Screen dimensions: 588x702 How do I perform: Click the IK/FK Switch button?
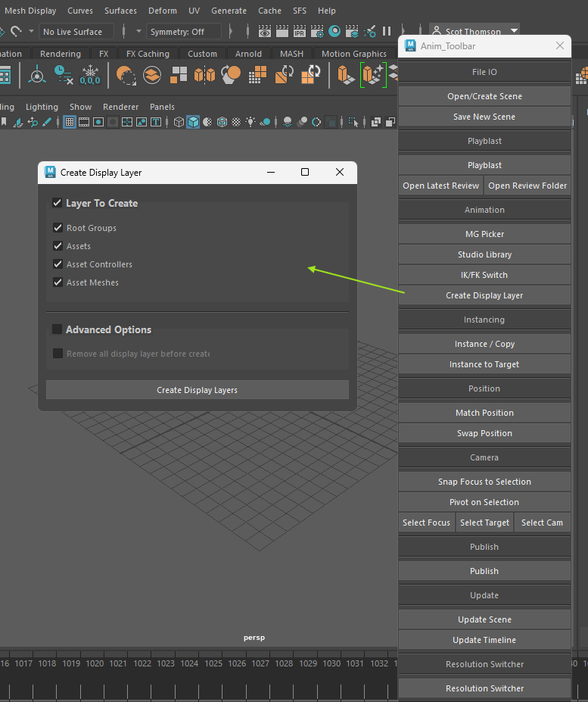[484, 275]
